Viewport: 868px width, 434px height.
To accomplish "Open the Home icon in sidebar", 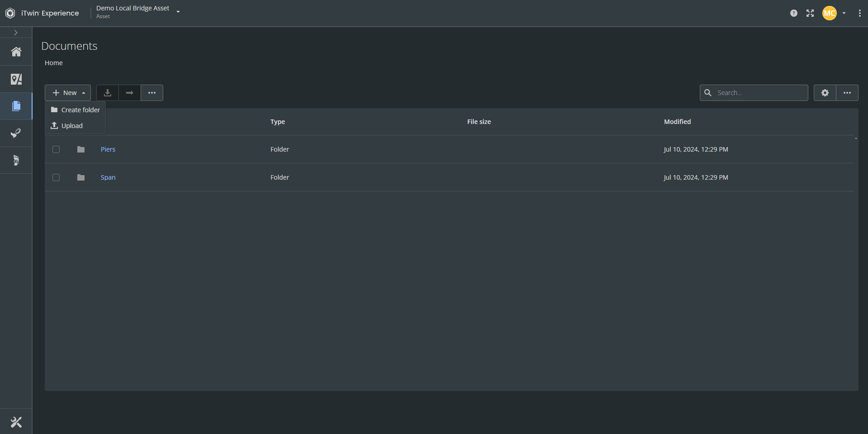I will (16, 52).
